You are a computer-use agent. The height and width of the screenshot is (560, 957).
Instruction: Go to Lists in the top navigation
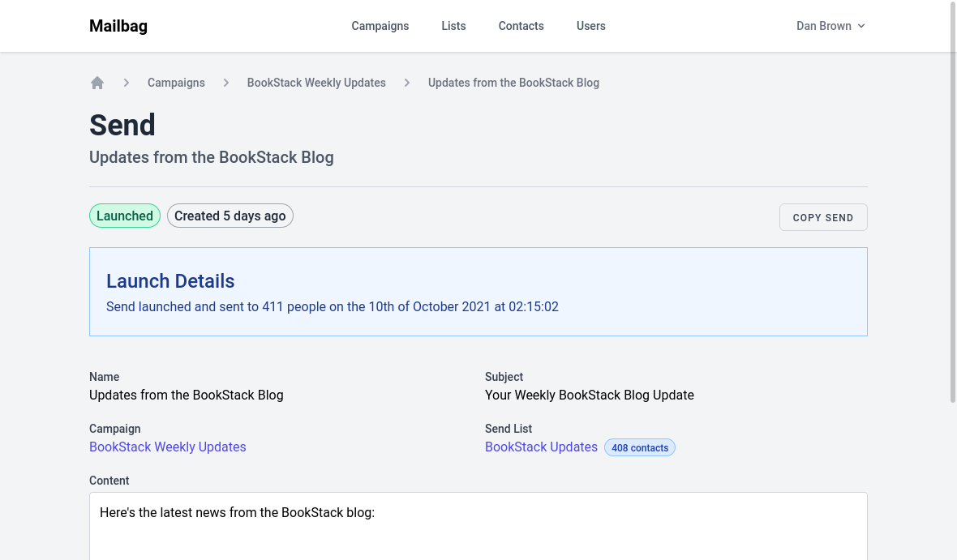click(453, 26)
